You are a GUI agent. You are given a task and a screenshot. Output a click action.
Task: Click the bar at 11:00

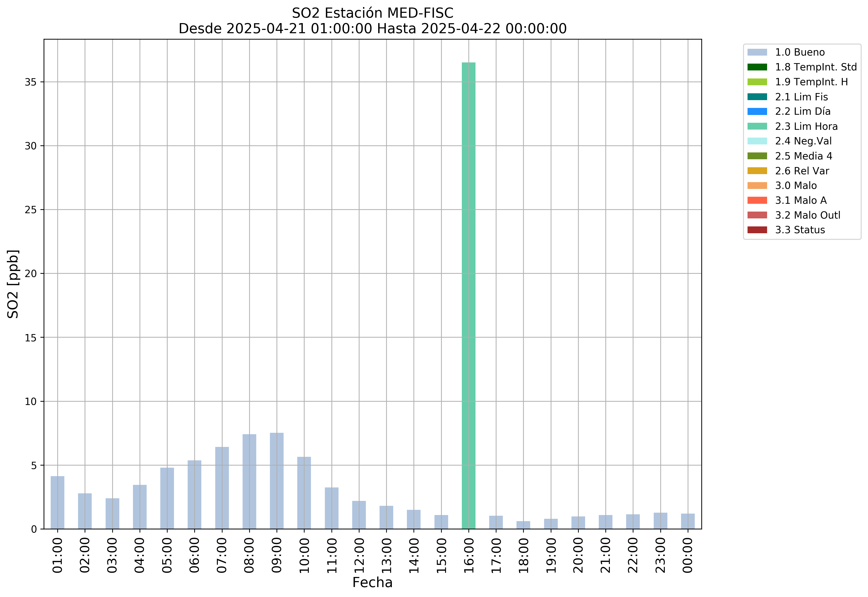332,508
